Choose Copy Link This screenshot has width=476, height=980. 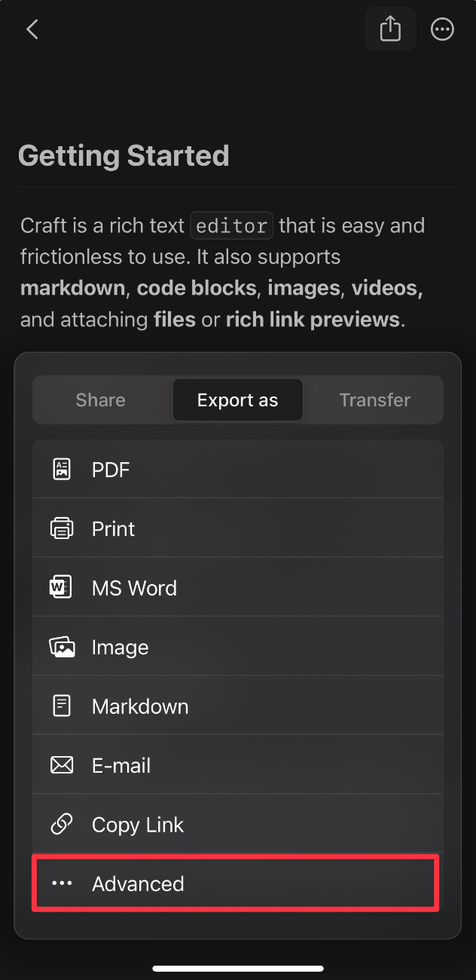point(238,824)
